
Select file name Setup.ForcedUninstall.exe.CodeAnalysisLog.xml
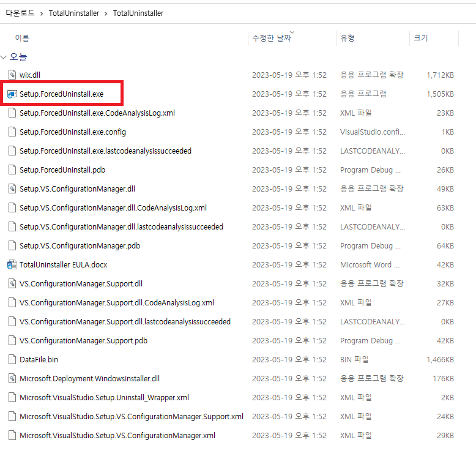coord(97,113)
